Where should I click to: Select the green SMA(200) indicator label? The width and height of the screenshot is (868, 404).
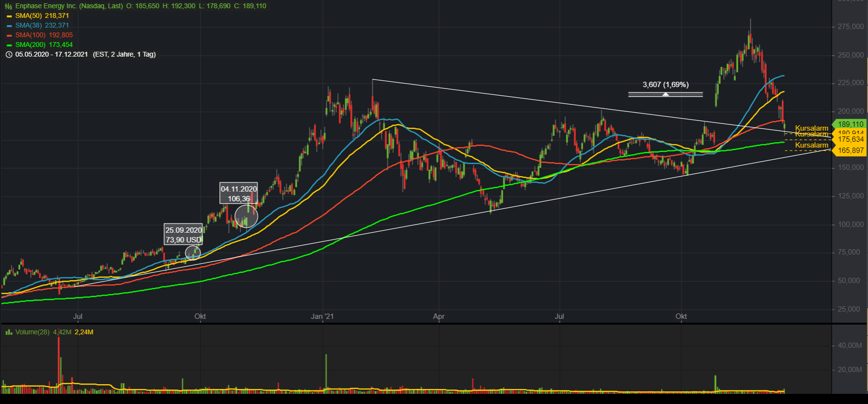coord(44,45)
